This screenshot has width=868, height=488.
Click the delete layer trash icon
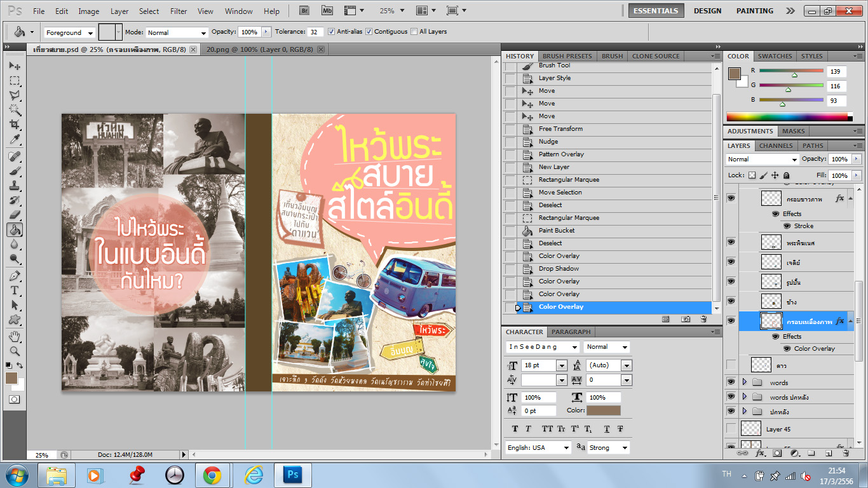tap(846, 454)
